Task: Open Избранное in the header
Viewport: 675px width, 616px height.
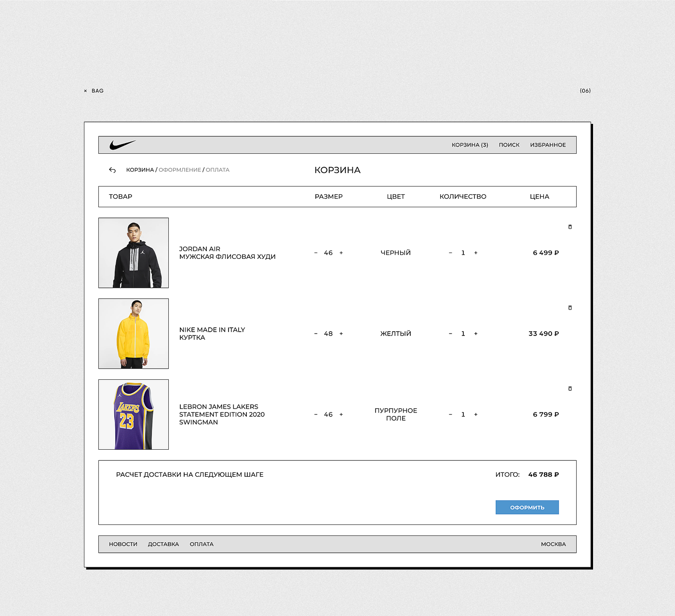Action: pyautogui.click(x=548, y=145)
